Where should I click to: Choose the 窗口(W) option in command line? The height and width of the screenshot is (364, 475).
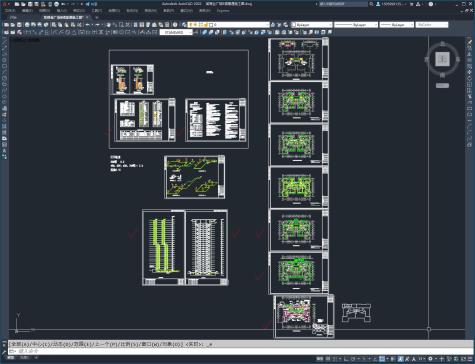[x=149, y=344]
